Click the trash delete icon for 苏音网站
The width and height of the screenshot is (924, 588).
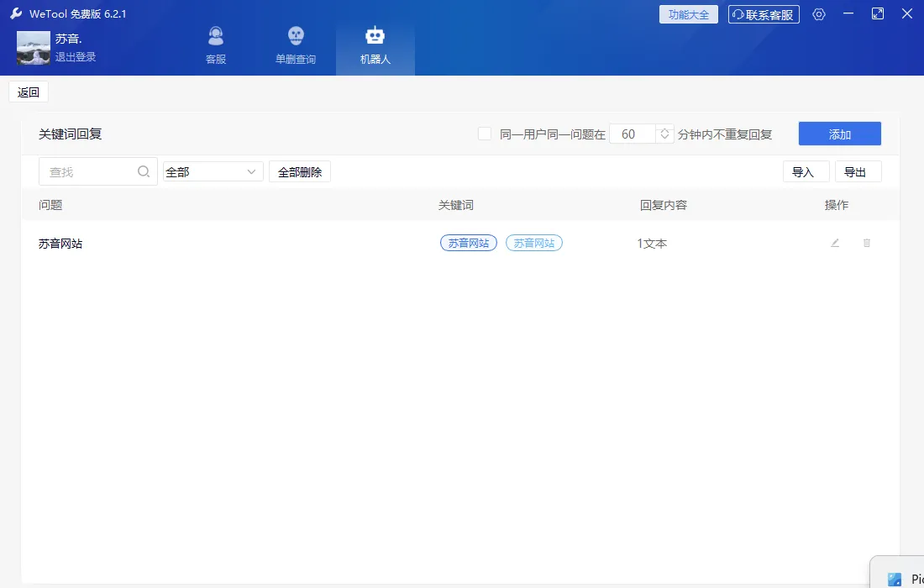867,243
